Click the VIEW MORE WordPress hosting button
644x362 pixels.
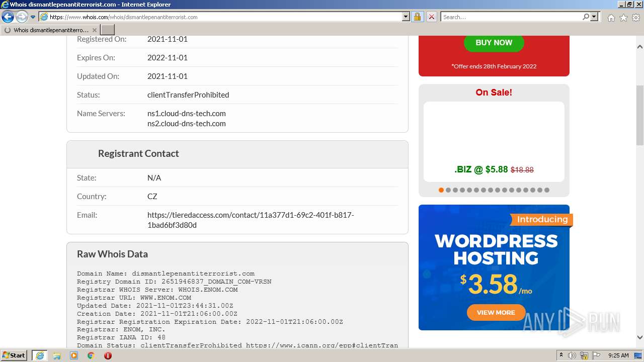click(x=496, y=312)
